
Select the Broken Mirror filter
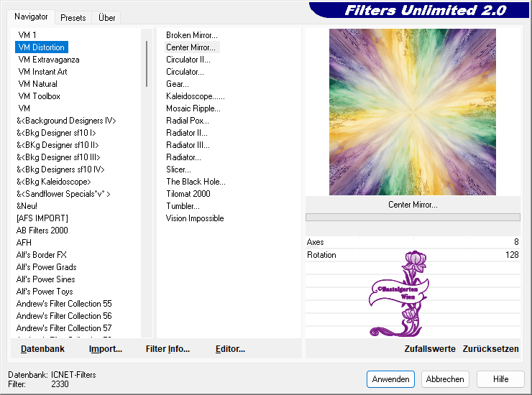[x=191, y=35]
